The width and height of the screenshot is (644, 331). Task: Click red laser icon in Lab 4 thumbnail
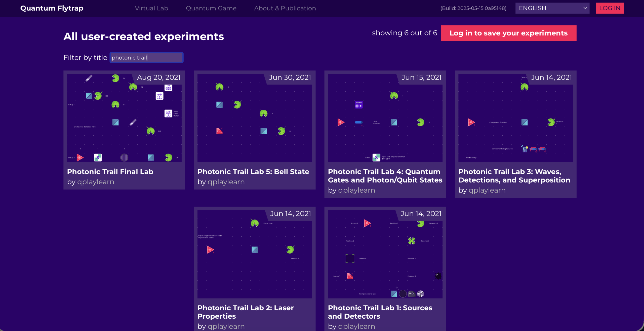(x=341, y=122)
